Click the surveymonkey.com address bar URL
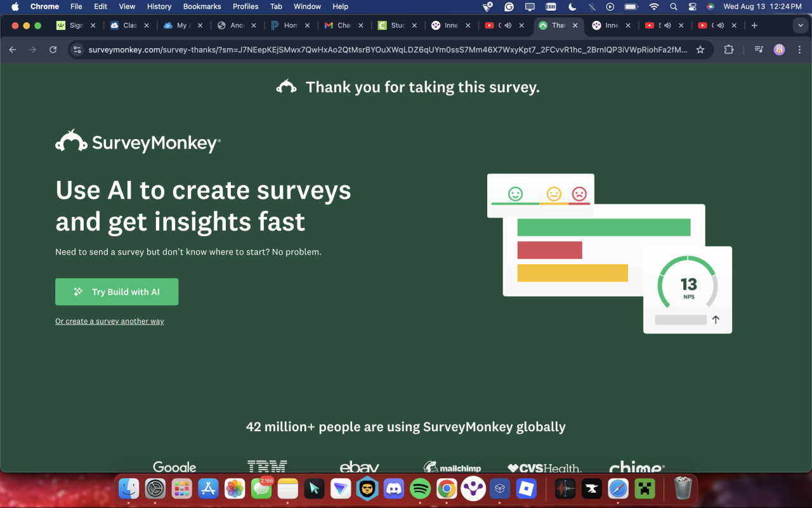This screenshot has height=508, width=812. click(388, 50)
